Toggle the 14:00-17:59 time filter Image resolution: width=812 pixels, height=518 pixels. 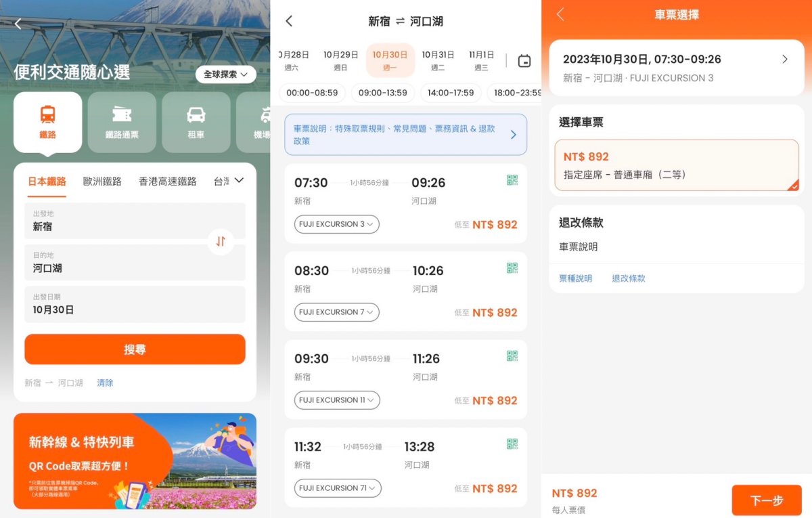(x=451, y=93)
